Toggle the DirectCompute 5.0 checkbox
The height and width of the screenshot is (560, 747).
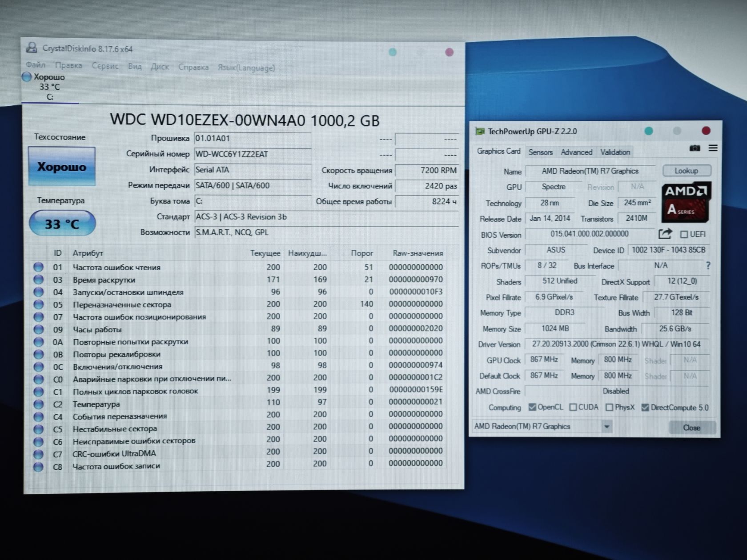(645, 408)
